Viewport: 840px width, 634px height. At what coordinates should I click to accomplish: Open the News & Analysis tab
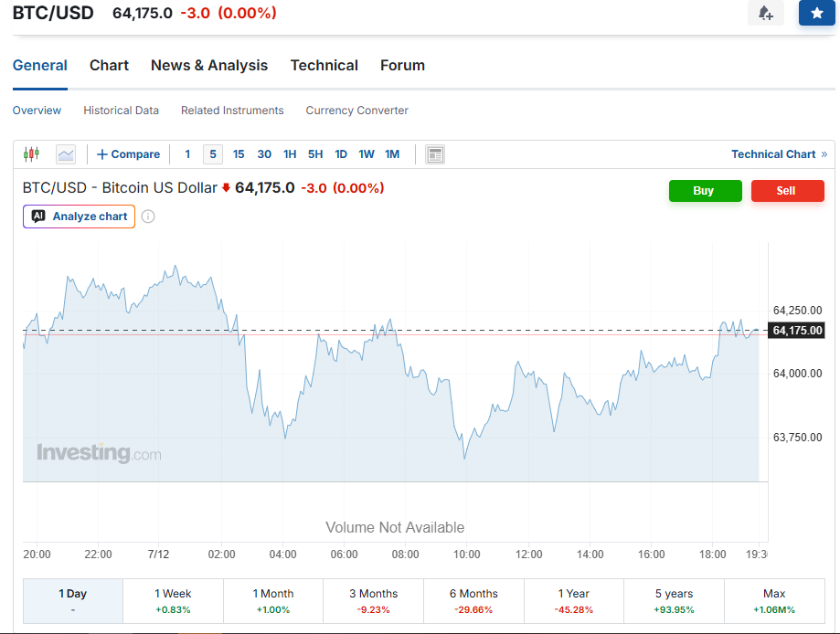pyautogui.click(x=209, y=66)
